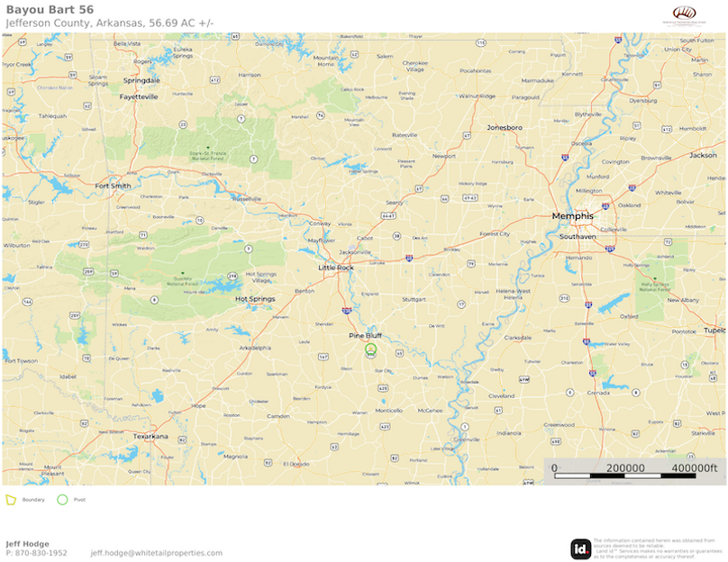Screen dimensions: 728x562
Task: Click the Land id logo badge
Action: [x=581, y=549]
